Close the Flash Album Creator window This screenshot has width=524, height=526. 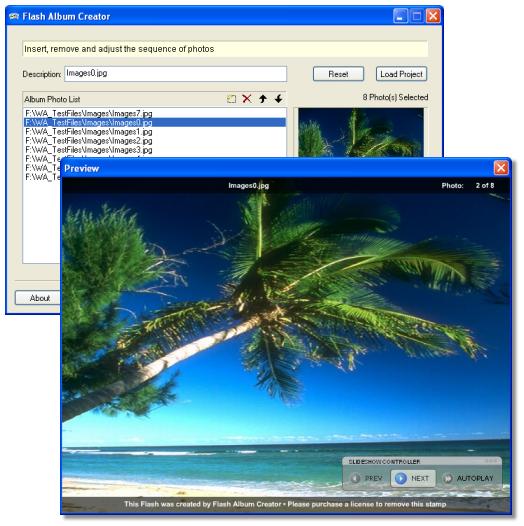[433, 16]
